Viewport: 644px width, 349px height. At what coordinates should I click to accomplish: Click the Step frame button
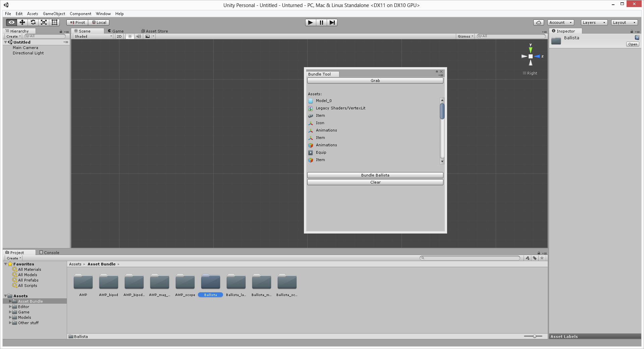pyautogui.click(x=332, y=22)
